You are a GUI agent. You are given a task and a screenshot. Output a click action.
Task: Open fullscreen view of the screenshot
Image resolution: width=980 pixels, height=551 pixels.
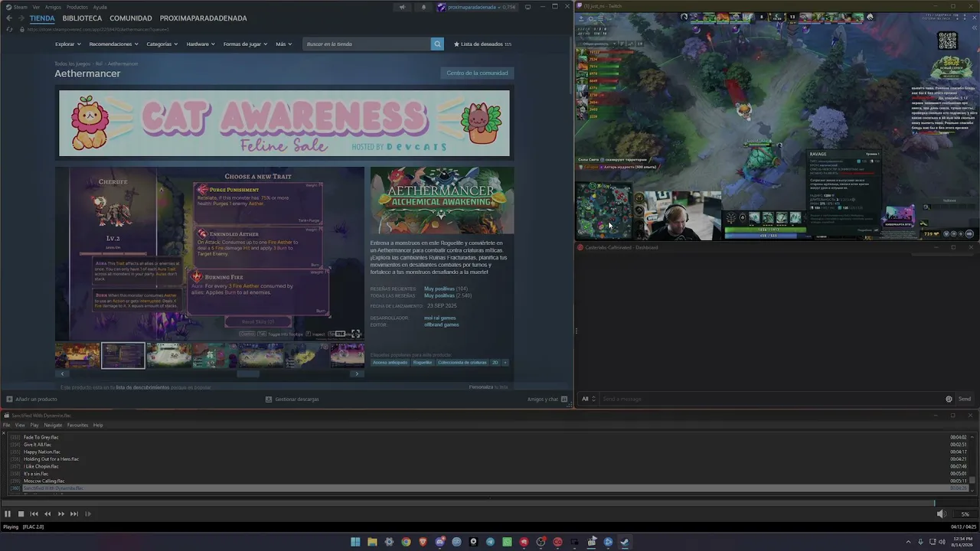click(x=356, y=334)
